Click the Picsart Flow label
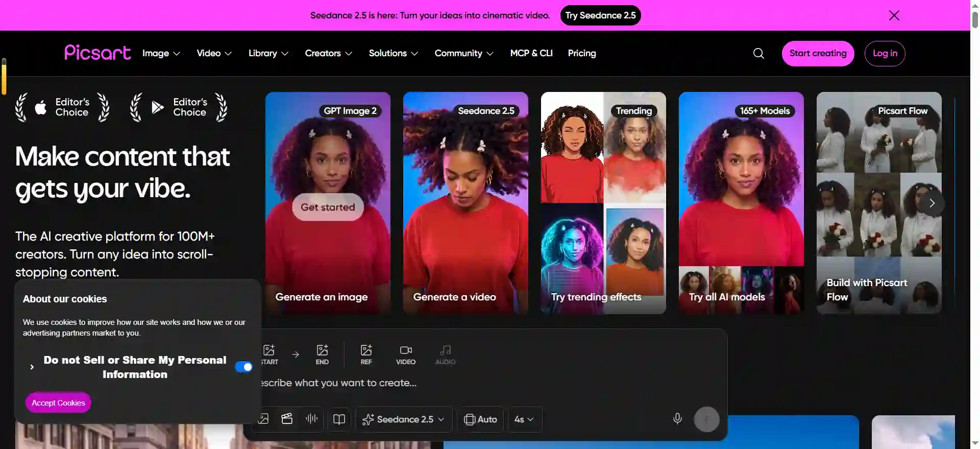980x449 pixels. click(x=902, y=111)
